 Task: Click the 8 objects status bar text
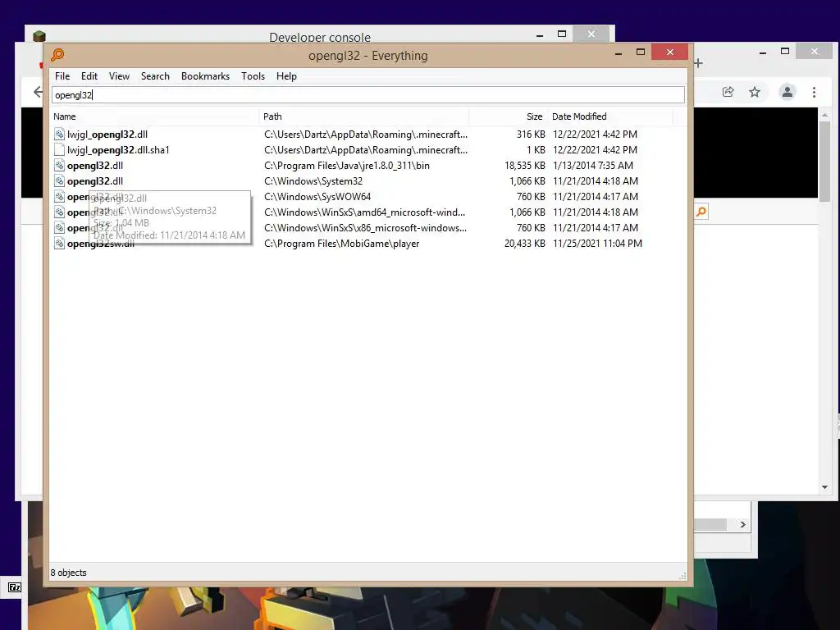[x=69, y=573]
